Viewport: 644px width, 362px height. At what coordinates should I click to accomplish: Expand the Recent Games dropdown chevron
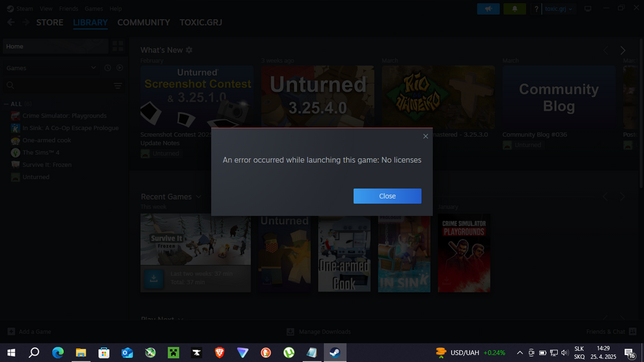click(x=199, y=197)
